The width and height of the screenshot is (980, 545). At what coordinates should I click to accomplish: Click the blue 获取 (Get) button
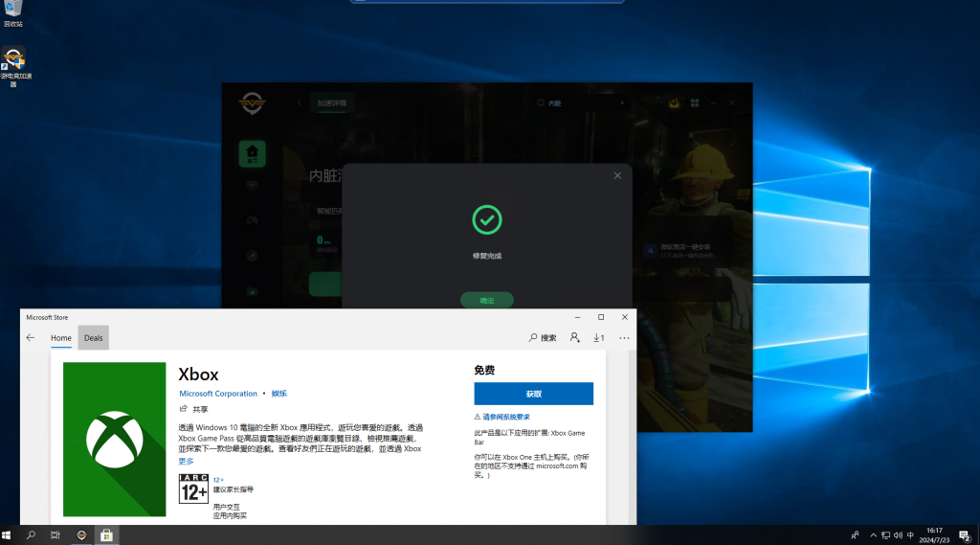pyautogui.click(x=534, y=395)
